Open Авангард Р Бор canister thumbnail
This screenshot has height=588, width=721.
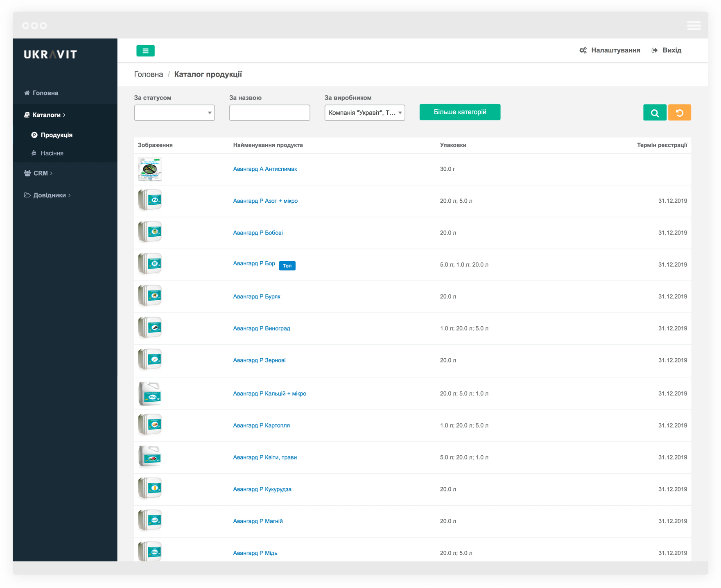click(x=150, y=264)
